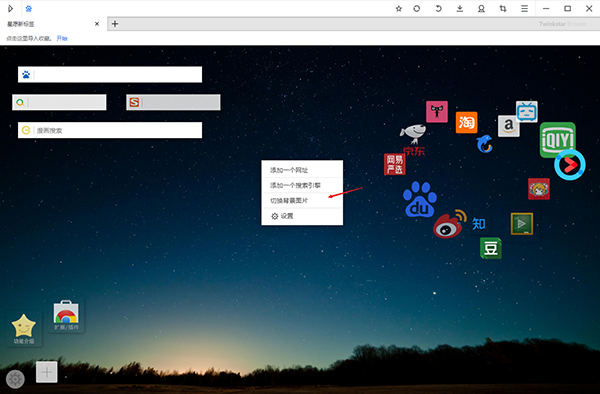The height and width of the screenshot is (394, 600).
Task: Click the plus tile to add a shortcut
Action: [x=47, y=372]
